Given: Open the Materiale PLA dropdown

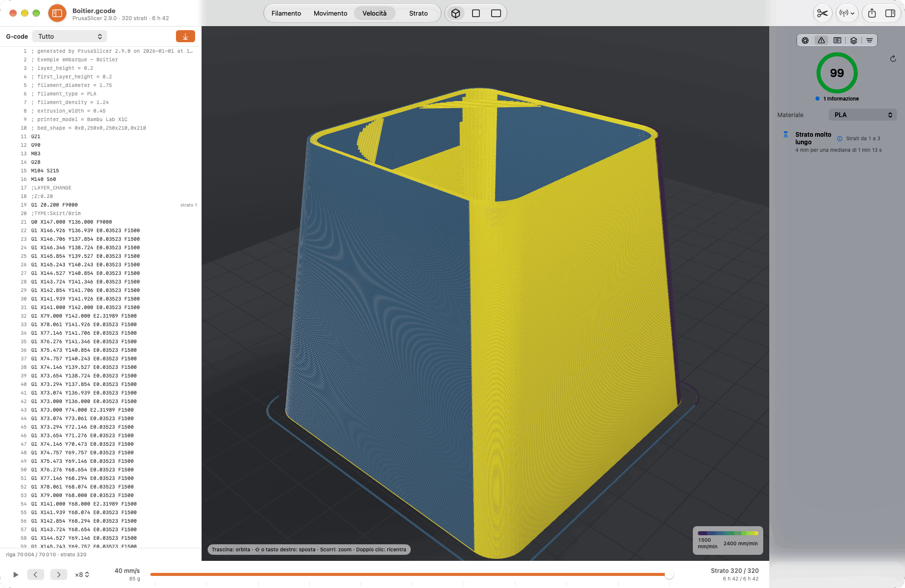Looking at the screenshot, I should [862, 115].
